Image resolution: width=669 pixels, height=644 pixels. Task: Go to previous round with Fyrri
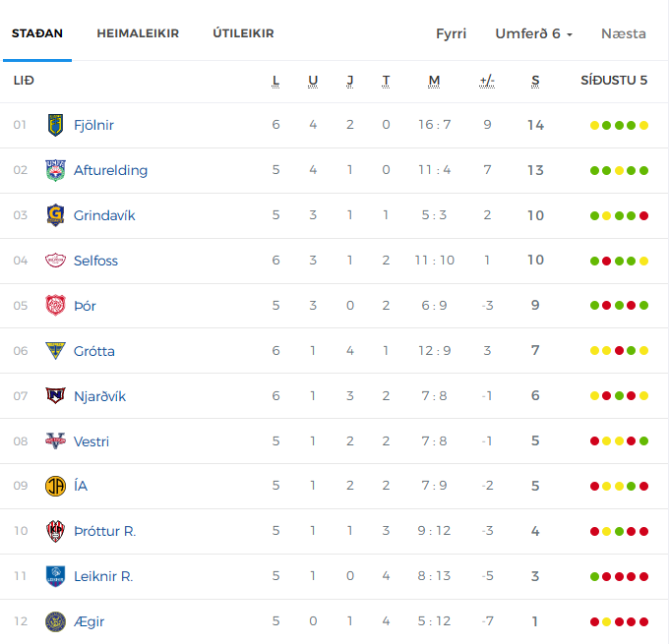click(x=451, y=33)
